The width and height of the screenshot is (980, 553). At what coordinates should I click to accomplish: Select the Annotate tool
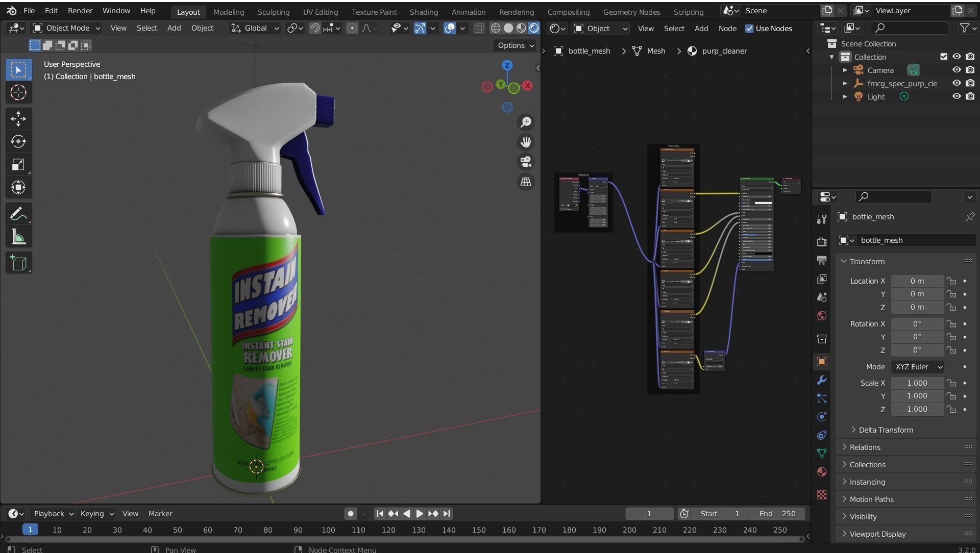(x=18, y=214)
